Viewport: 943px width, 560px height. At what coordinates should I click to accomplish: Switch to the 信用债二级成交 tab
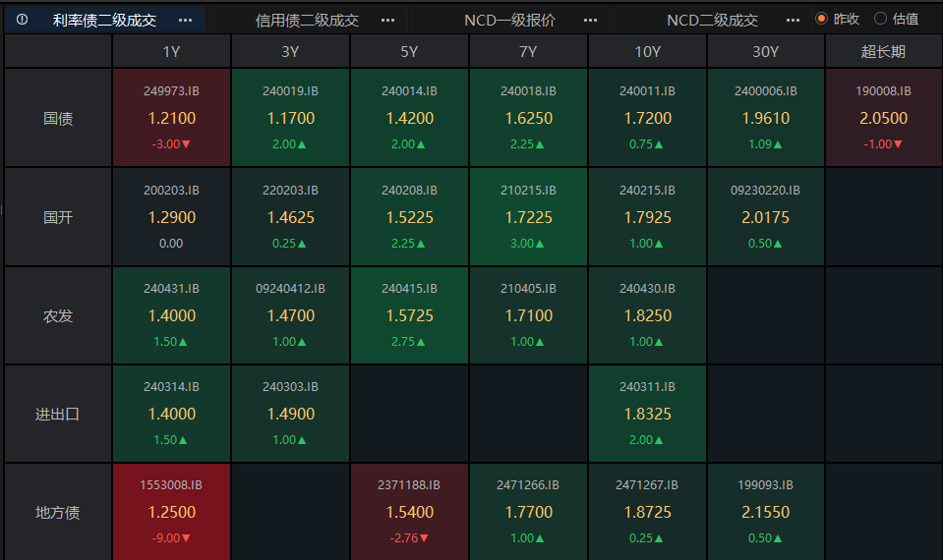point(307,20)
